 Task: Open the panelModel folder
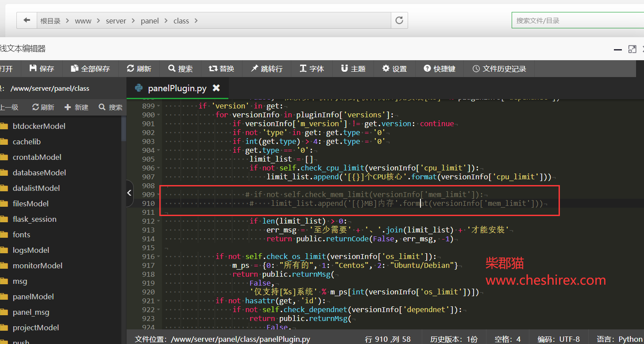tap(33, 297)
